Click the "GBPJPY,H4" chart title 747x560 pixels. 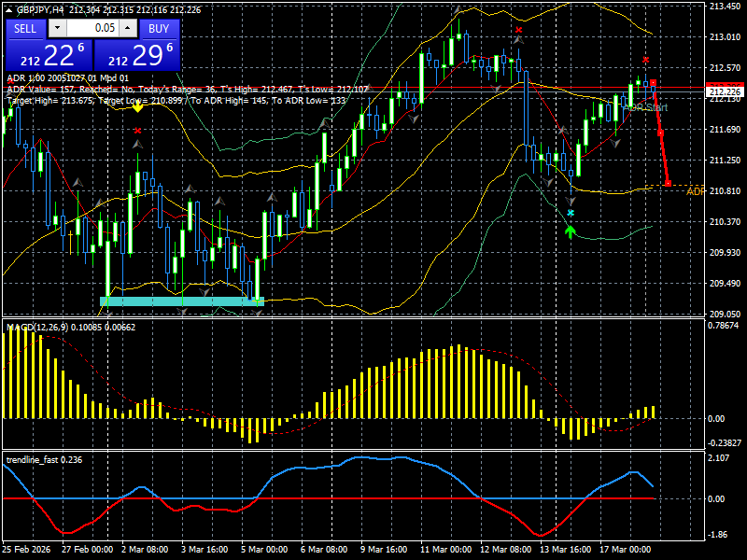pyautogui.click(x=39, y=10)
